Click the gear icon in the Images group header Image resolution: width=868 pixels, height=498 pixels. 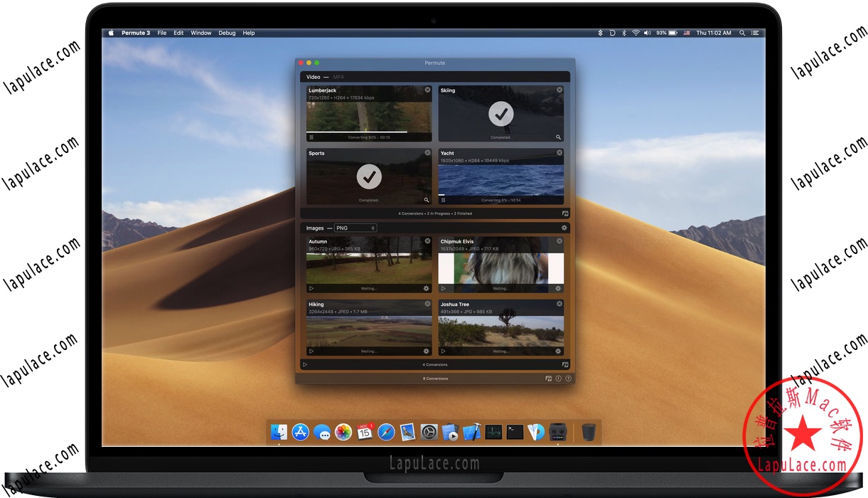coord(564,228)
